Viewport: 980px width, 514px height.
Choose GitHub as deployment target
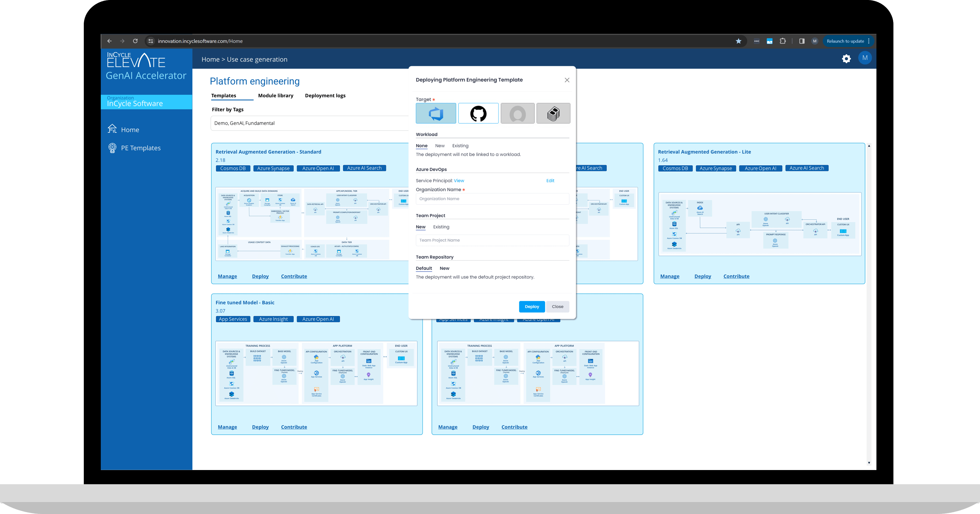click(478, 113)
